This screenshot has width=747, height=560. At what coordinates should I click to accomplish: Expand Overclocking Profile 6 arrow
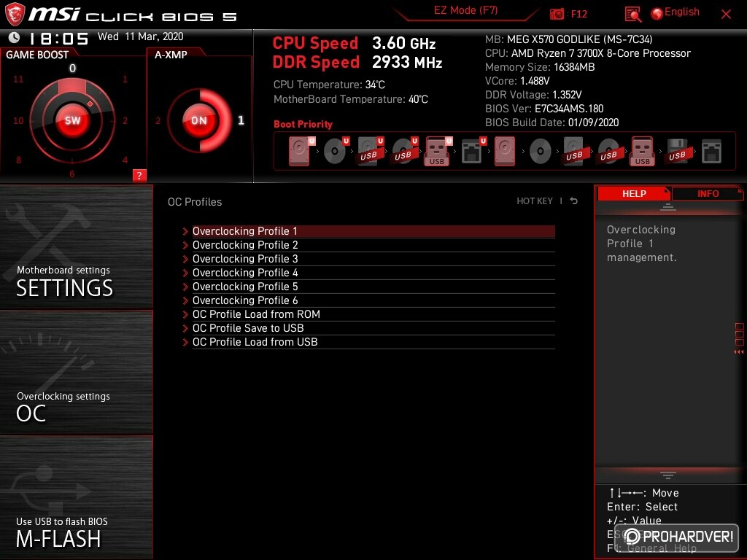point(185,300)
